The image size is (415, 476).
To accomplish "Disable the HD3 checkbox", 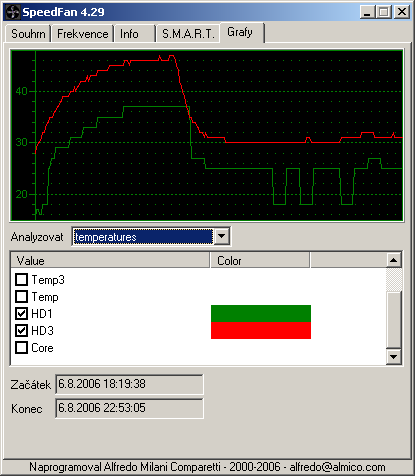I will pyautogui.click(x=22, y=331).
